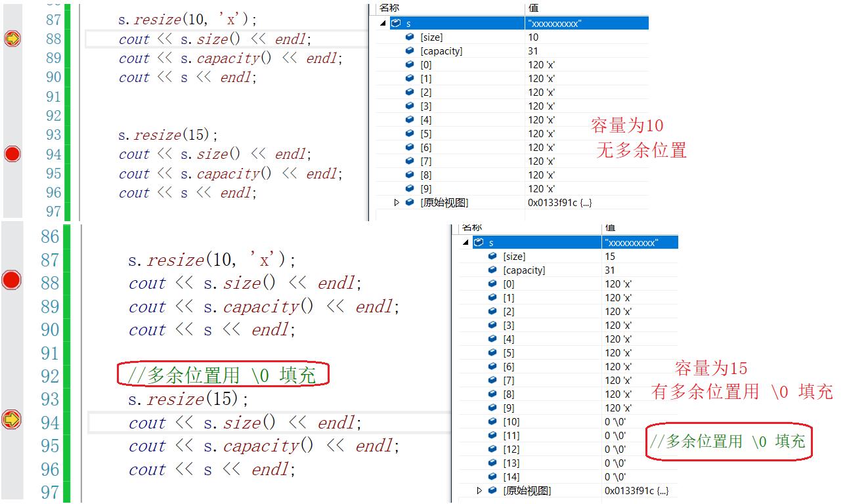Screen dimensions: 847x504
Task: Click the cube icon beside [size] with value 10
Action: 410,37
